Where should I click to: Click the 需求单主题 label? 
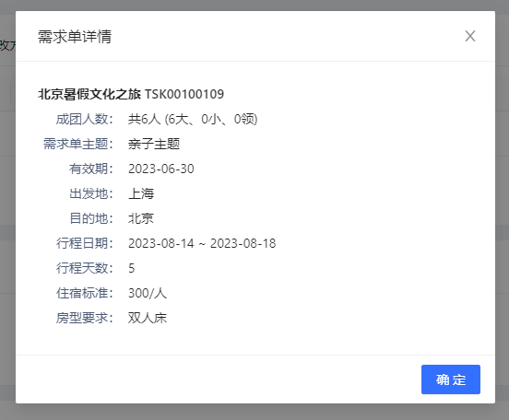(x=78, y=144)
